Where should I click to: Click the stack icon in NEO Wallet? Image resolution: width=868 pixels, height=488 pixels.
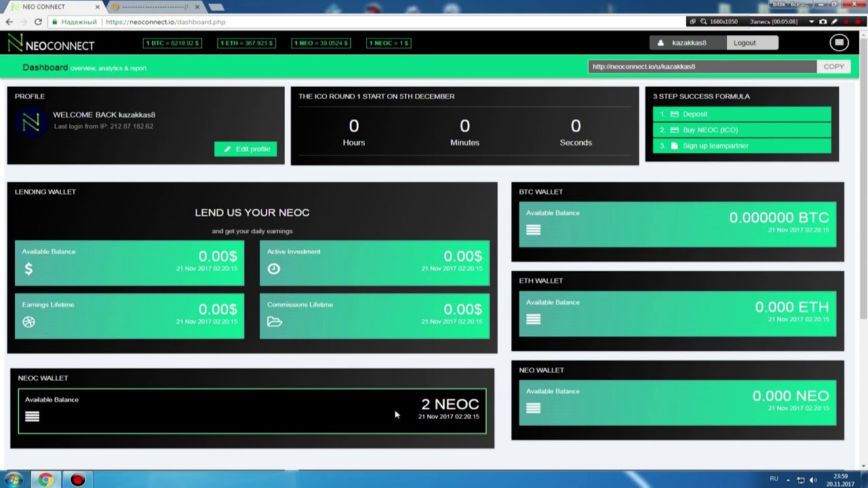click(x=534, y=408)
